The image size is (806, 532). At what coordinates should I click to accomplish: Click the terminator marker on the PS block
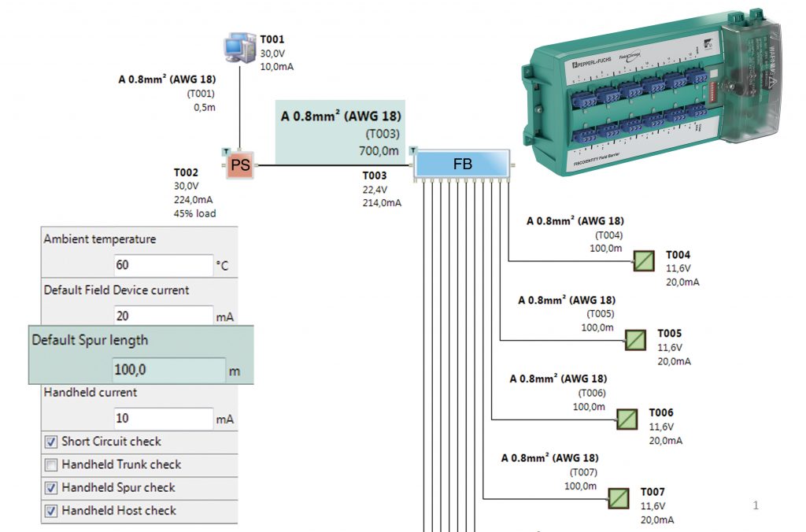pos(227,150)
